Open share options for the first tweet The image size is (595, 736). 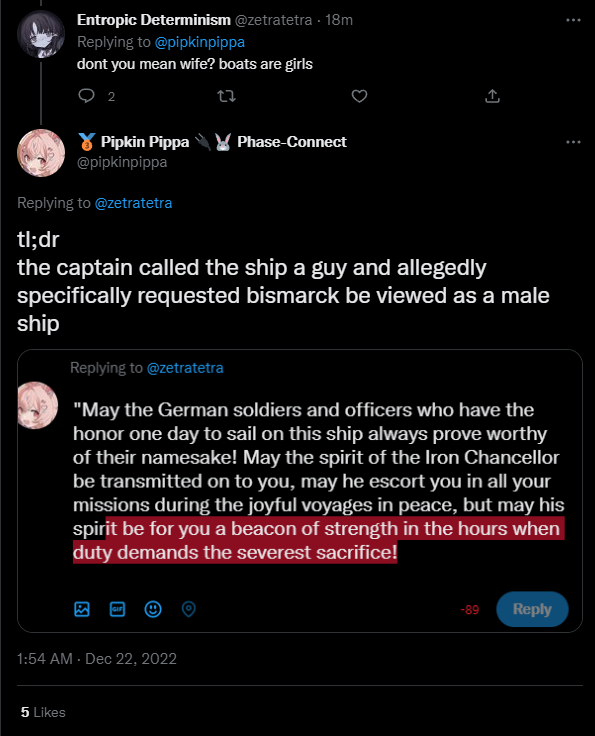(x=492, y=96)
